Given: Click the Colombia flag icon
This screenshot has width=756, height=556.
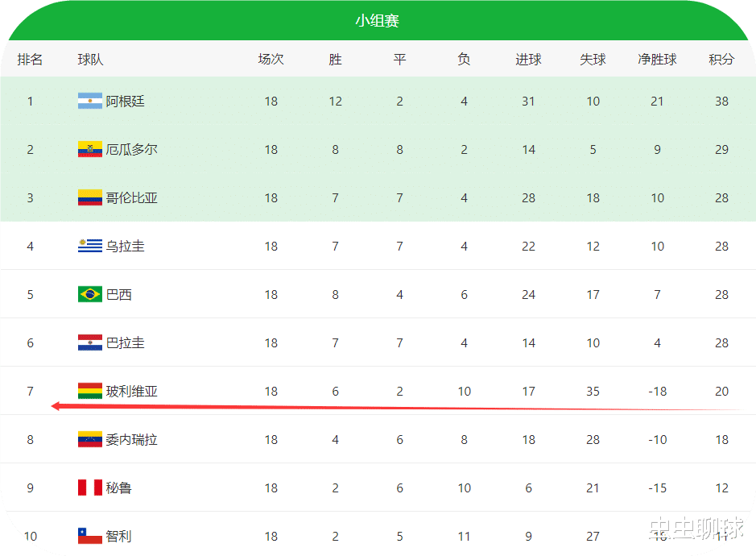Looking at the screenshot, I should coord(89,198).
